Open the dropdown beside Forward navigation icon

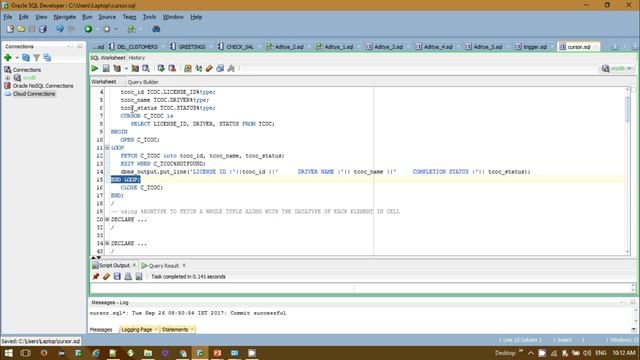coord(116,29)
